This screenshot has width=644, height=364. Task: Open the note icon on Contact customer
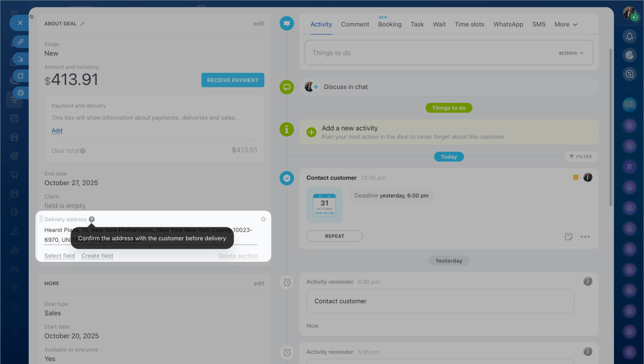pos(569,236)
